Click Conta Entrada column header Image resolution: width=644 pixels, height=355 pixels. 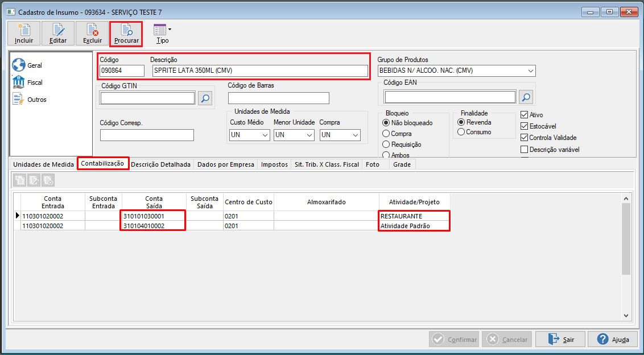pos(52,202)
